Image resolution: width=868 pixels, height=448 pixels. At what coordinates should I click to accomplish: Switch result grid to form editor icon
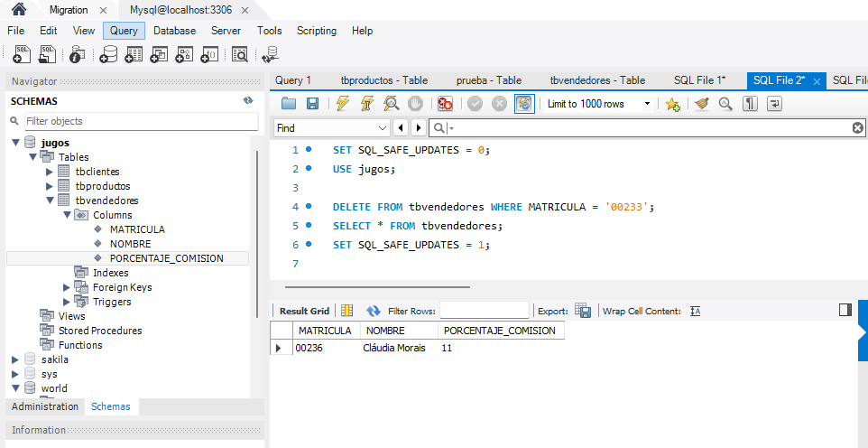(347, 311)
